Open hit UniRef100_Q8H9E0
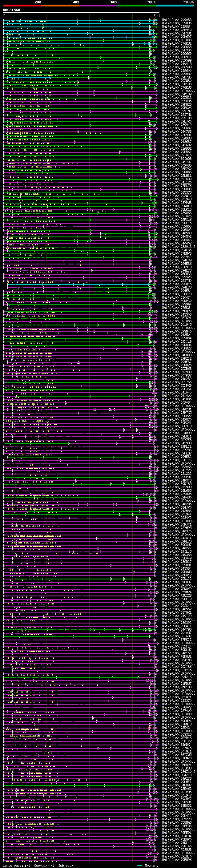 [x=177, y=30]
